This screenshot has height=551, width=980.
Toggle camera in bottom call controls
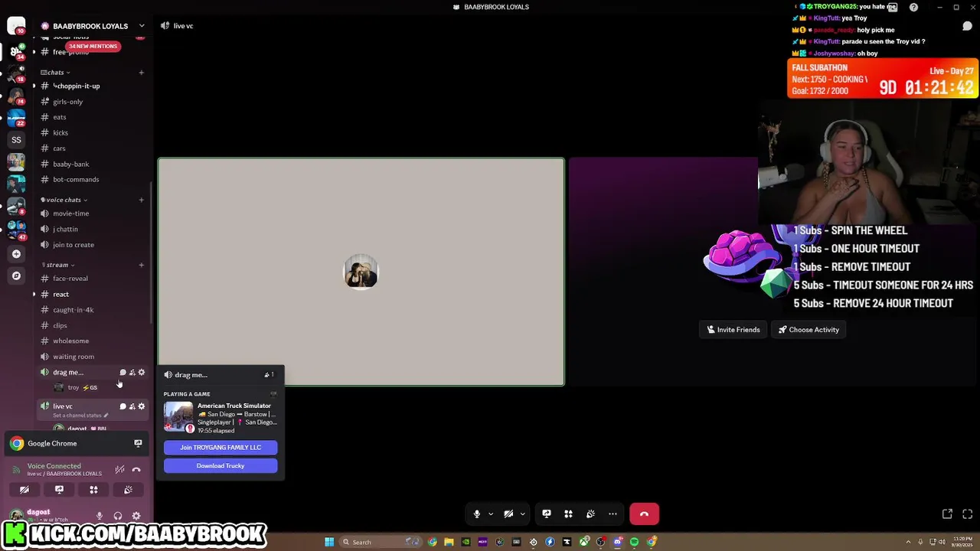coord(508,514)
